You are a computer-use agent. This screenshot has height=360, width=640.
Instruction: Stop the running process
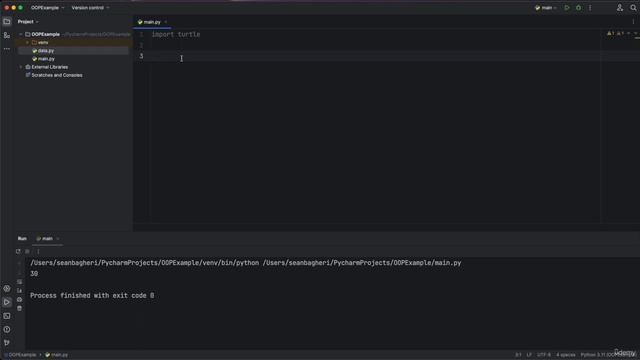click(x=27, y=251)
